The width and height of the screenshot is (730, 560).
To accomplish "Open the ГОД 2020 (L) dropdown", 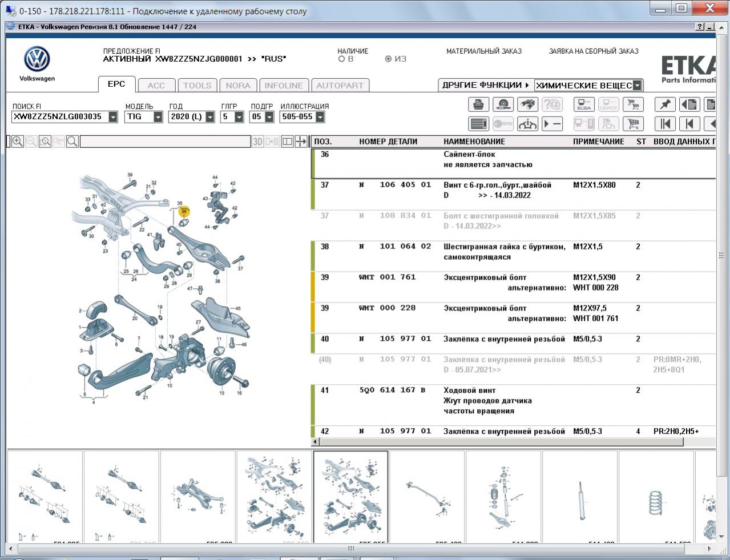I will 210,117.
